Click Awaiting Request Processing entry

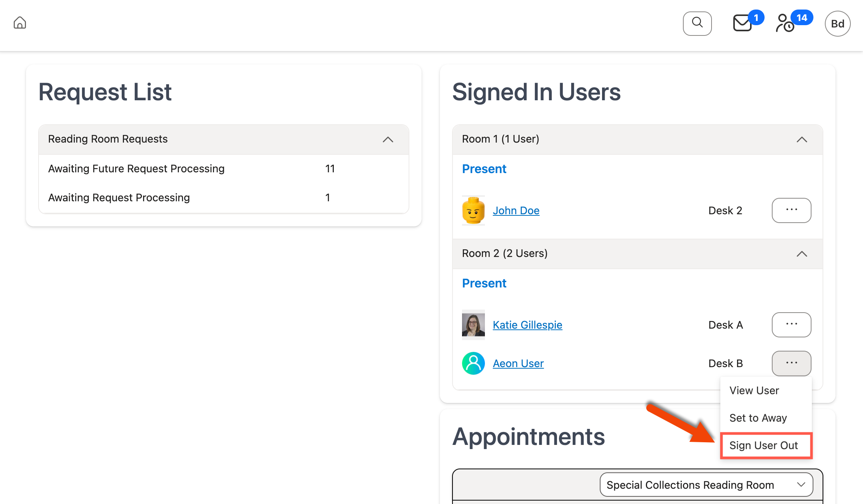tap(119, 197)
